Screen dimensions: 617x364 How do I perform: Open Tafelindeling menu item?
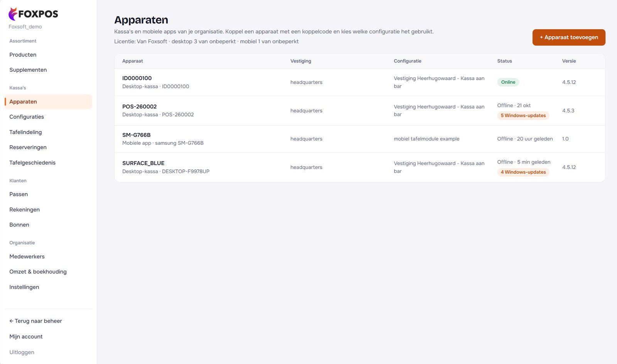25,132
